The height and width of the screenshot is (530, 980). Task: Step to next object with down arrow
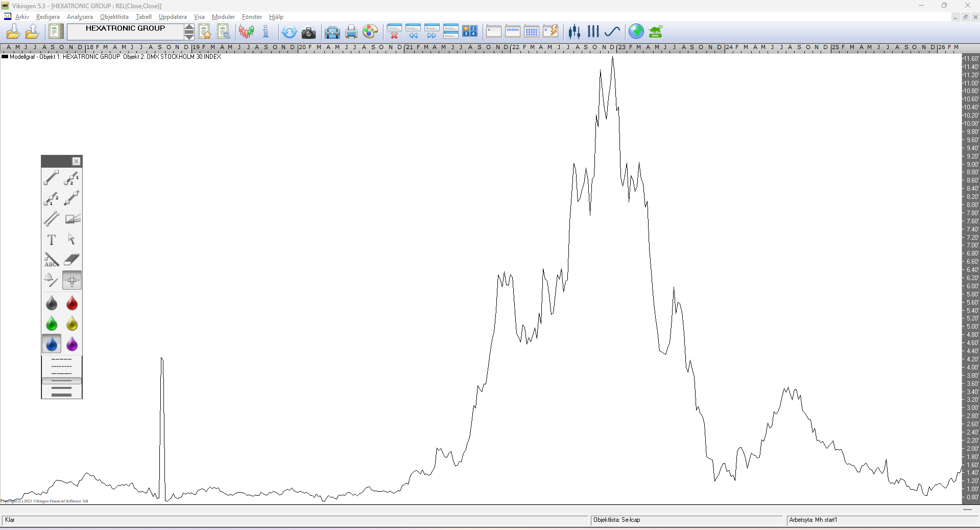coord(189,36)
